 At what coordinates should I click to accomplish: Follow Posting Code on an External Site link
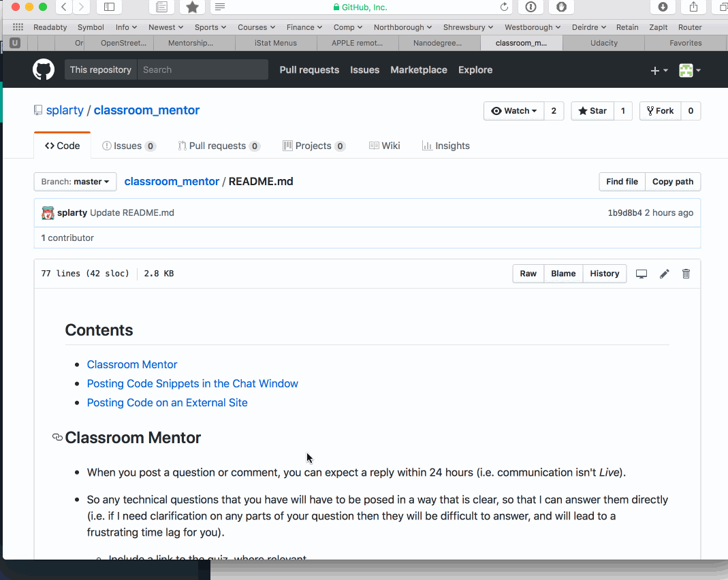coord(167,403)
